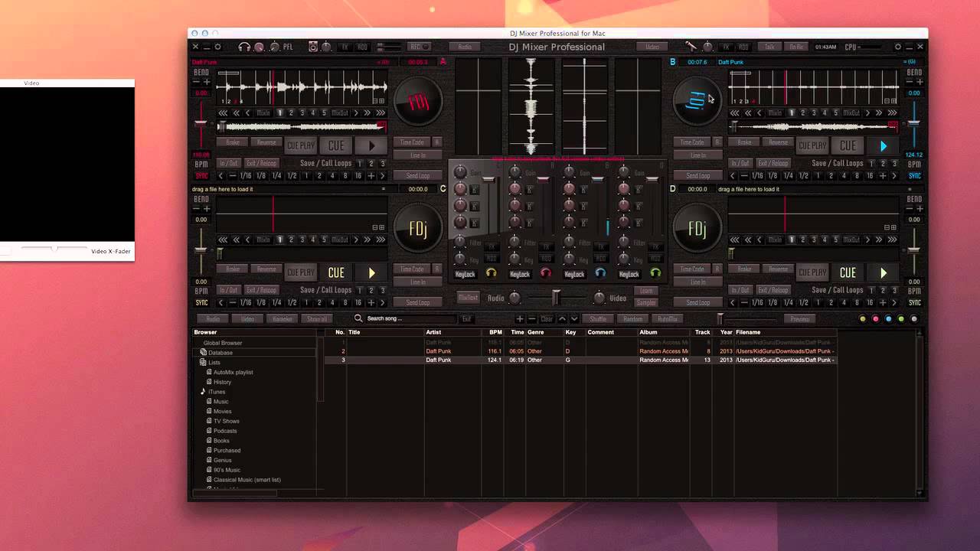Click the pink color dot at browser right
This screenshot has width=980, height=551.
pyautogui.click(x=876, y=319)
